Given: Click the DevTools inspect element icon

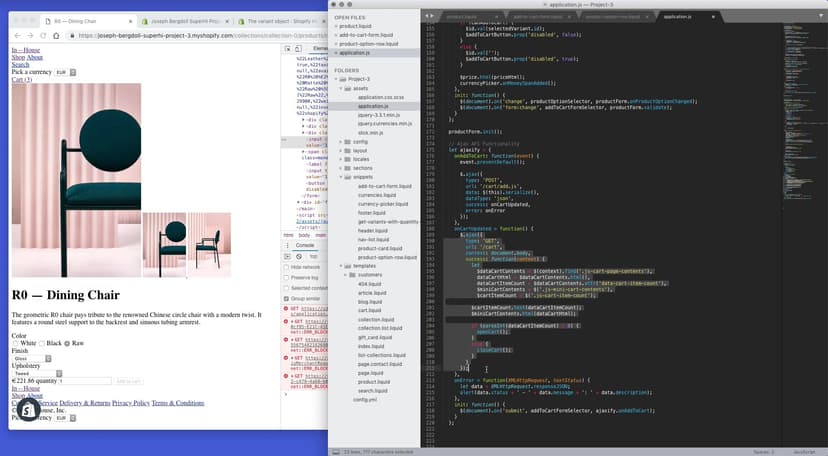Looking at the screenshot, I should pyautogui.click(x=288, y=47).
